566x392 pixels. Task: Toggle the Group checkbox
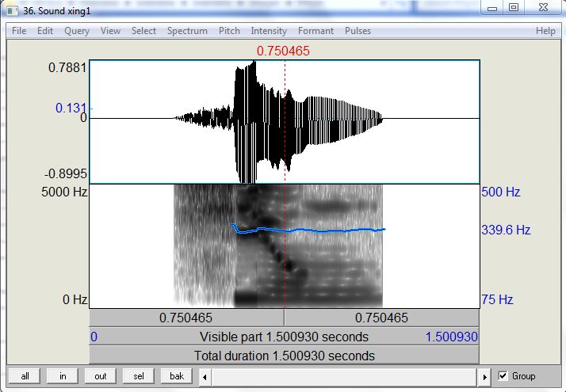point(503,376)
